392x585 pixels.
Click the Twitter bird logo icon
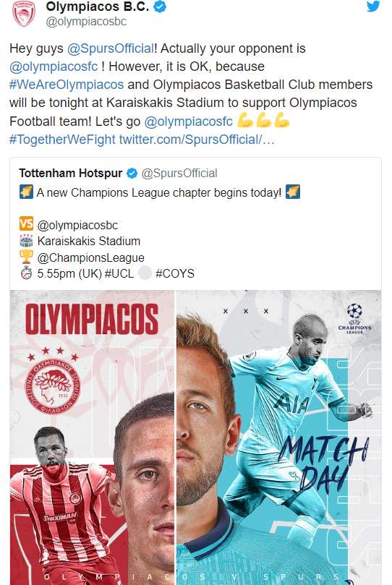click(372, 7)
